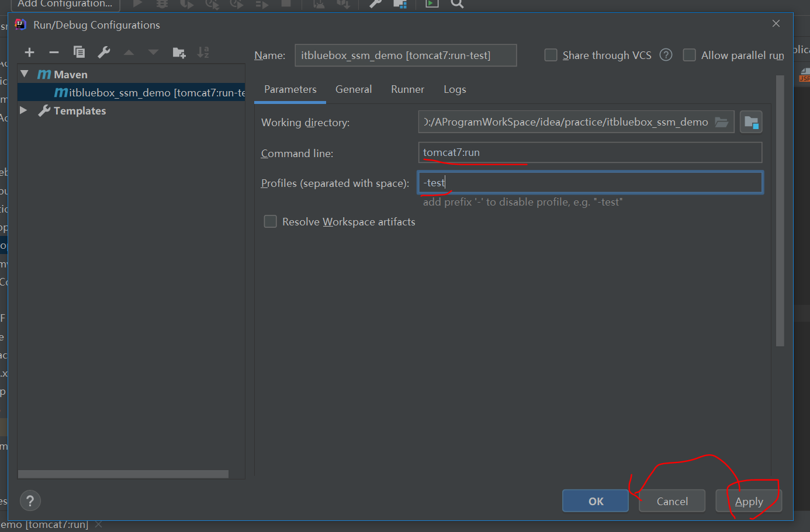Click the Command line field with tomcat7:run
810x532 pixels.
click(x=590, y=152)
